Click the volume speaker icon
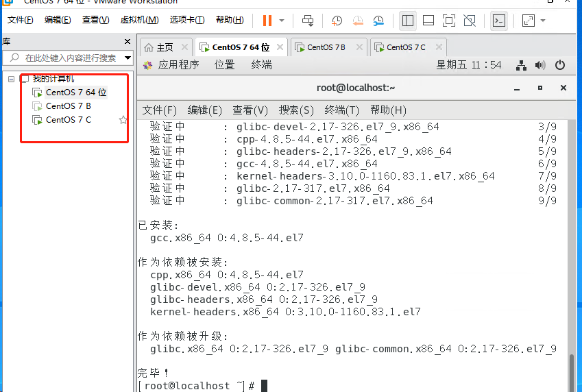 click(x=540, y=66)
